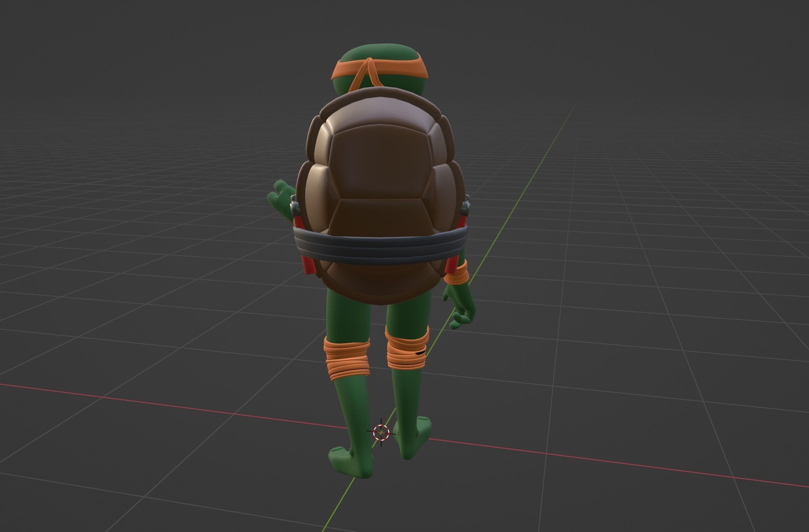Viewport: 809px width, 532px height.
Task: Select the orange knee wrap on the left leg
Action: coord(347,358)
